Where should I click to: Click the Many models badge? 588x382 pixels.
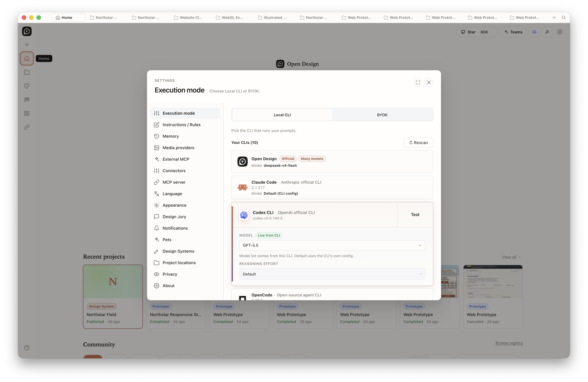pyautogui.click(x=312, y=159)
